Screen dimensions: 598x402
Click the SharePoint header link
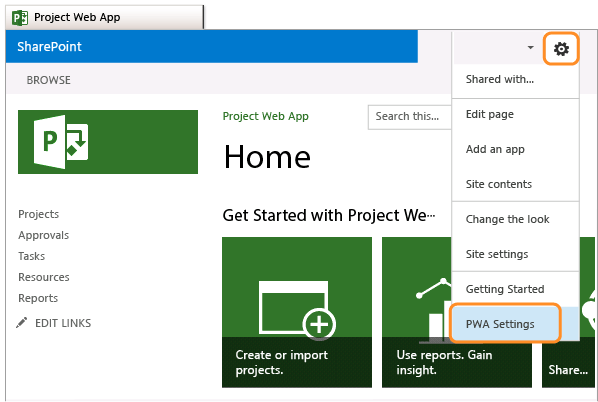click(x=49, y=47)
